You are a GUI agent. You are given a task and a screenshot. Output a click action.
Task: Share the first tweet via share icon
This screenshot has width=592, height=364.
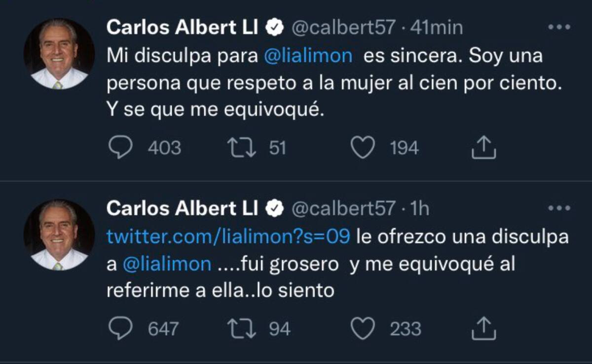483,148
